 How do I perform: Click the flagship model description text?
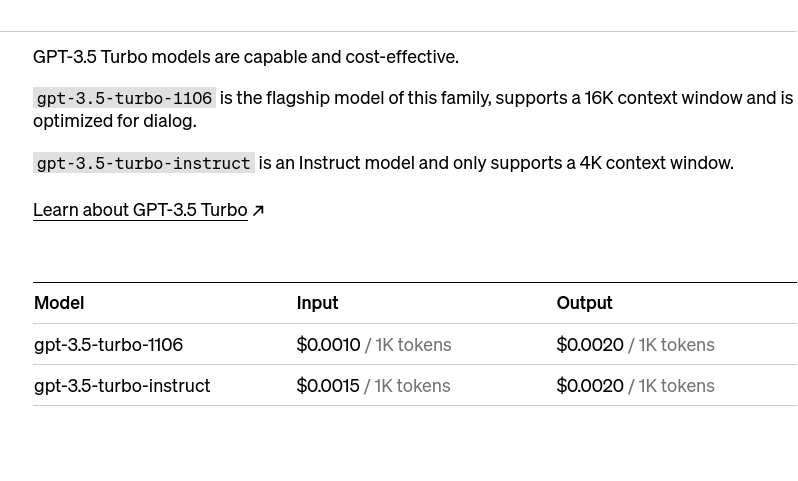[x=506, y=98]
